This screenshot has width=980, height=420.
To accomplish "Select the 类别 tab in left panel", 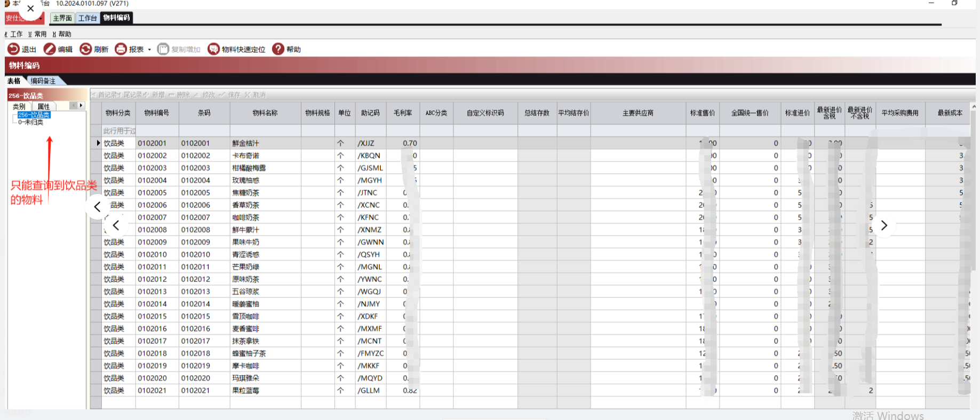I will click(x=19, y=107).
